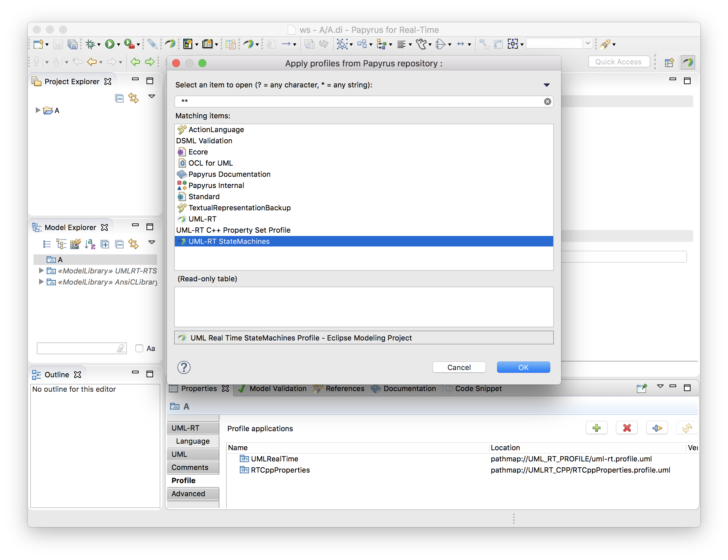The height and width of the screenshot is (560, 728).
Task: Open the dialog view menu dropdown arrow
Action: [546, 85]
